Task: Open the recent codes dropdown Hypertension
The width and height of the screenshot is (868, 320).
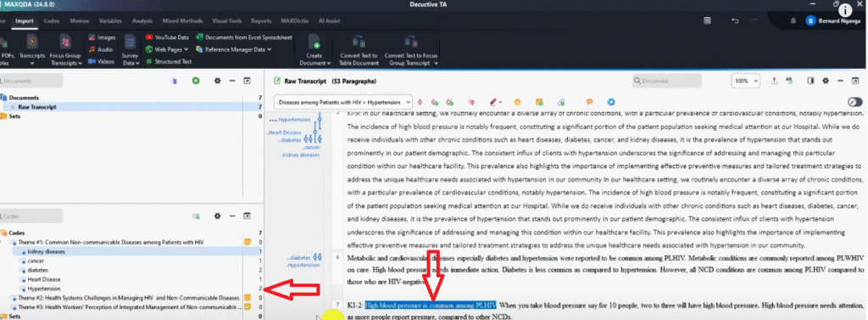Action: point(344,102)
